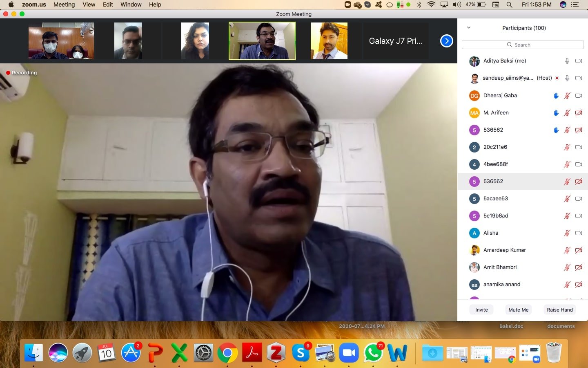The width and height of the screenshot is (588, 368).
Task: Click the recording indicator beside the host name
Action: (x=557, y=78)
